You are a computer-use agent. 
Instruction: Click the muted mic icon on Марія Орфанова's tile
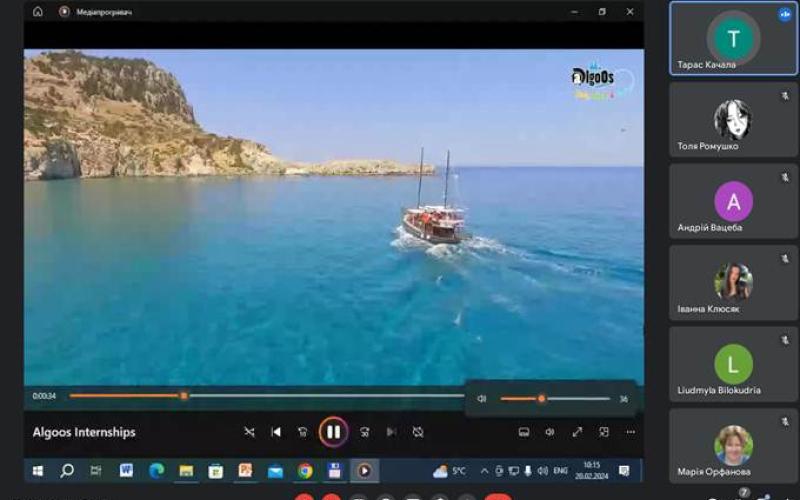(x=785, y=421)
